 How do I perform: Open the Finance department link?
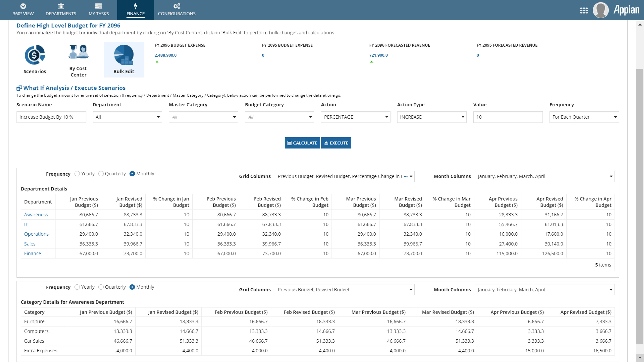(33, 253)
